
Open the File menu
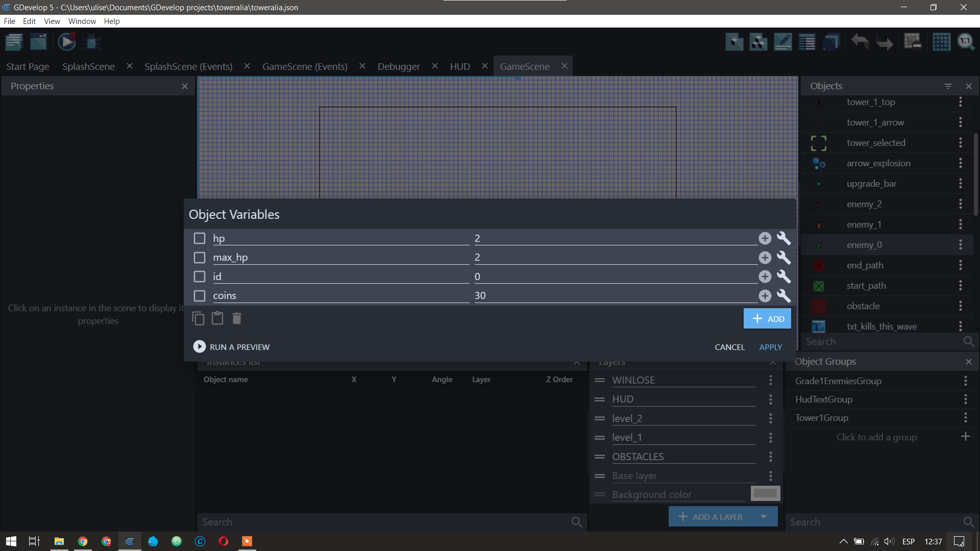click(x=9, y=21)
